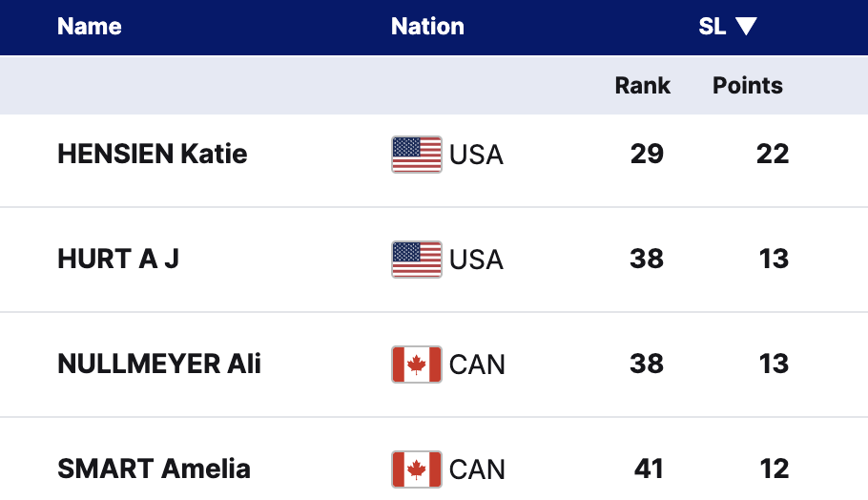Click rank 38 in HURT A J's row
The height and width of the screenshot is (500, 868).
click(x=647, y=260)
